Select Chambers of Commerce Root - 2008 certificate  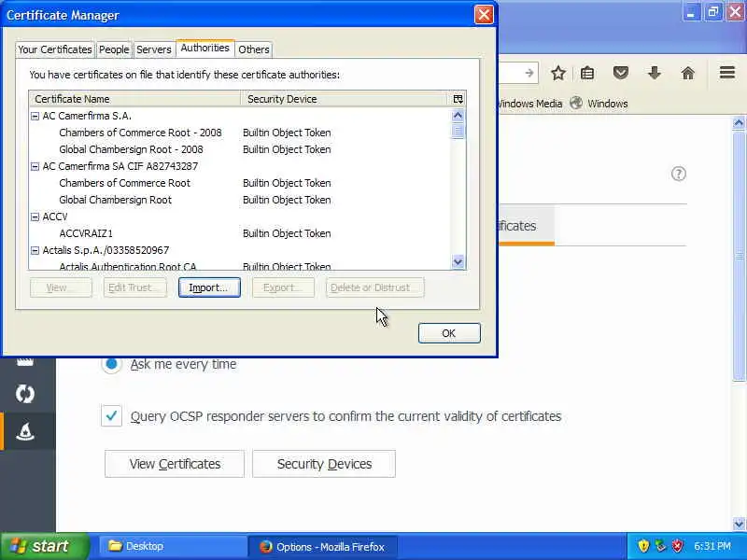(x=240, y=133)
